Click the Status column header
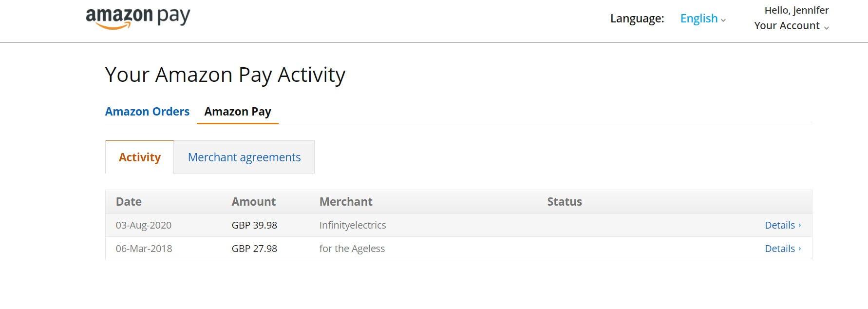The height and width of the screenshot is (309, 868). (x=564, y=201)
